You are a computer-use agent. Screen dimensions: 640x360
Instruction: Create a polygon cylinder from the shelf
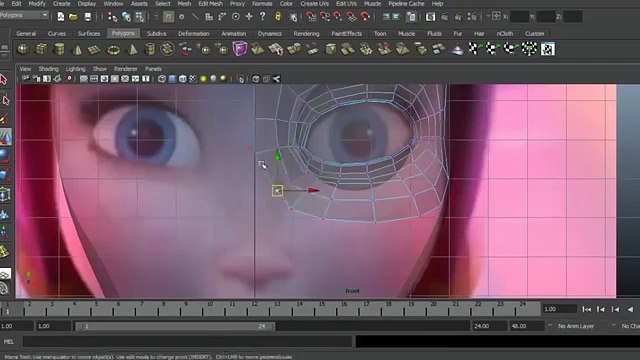(59, 49)
